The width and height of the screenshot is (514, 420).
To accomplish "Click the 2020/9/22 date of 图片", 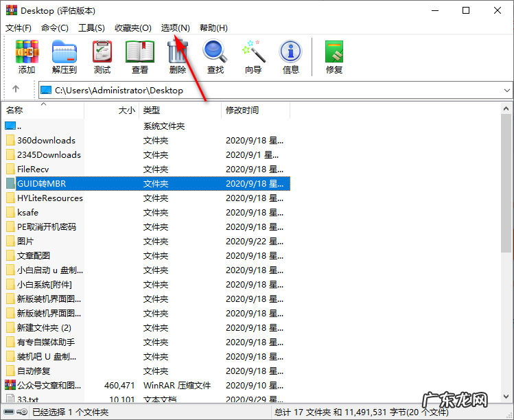I will 255,242.
